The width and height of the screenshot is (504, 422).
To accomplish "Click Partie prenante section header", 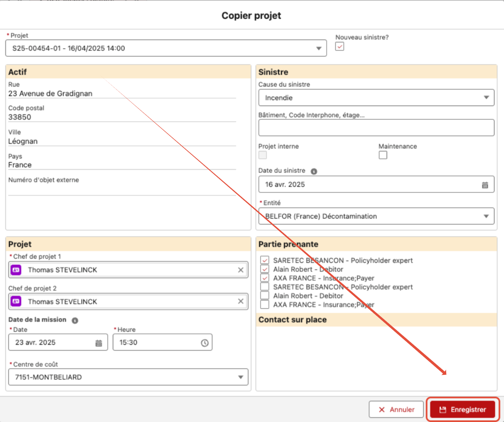I will [x=376, y=244].
